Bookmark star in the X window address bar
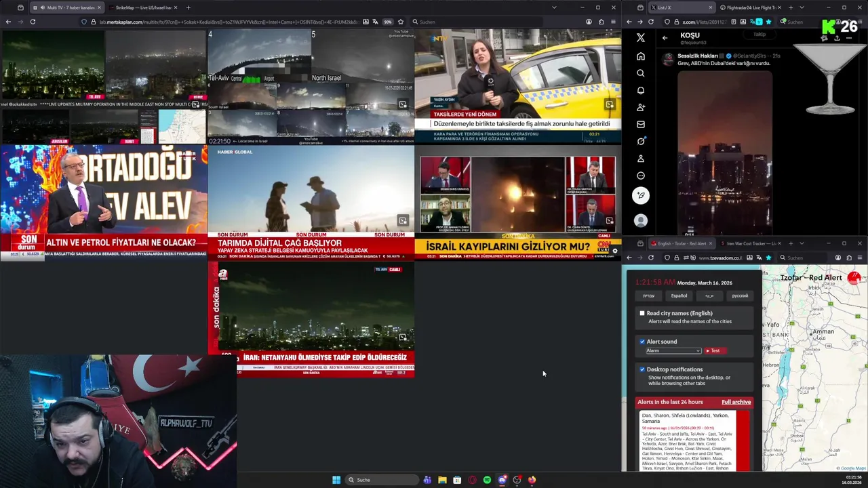868x488 pixels. click(768, 22)
